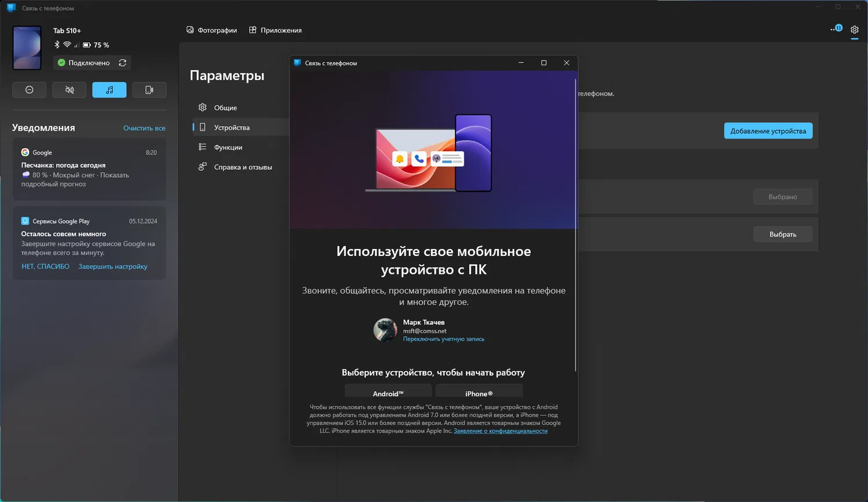Open the Фотографии tab
The height and width of the screenshot is (502, 868).
click(x=212, y=30)
